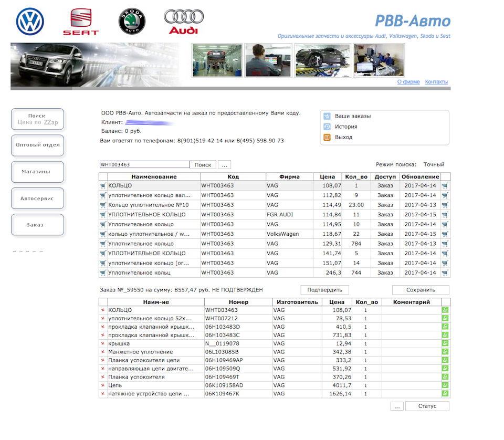Confirm the order with Подтвердить
This screenshot has height=440, width=504.
[324, 290]
